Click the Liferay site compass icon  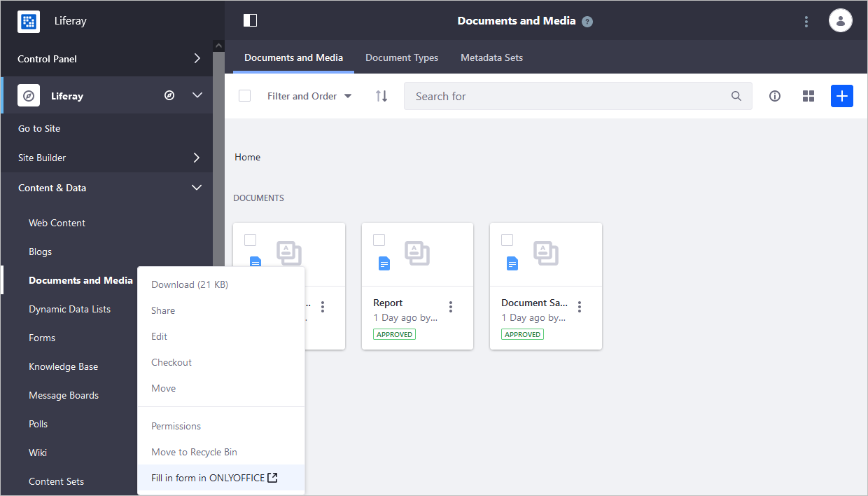pyautogui.click(x=169, y=95)
